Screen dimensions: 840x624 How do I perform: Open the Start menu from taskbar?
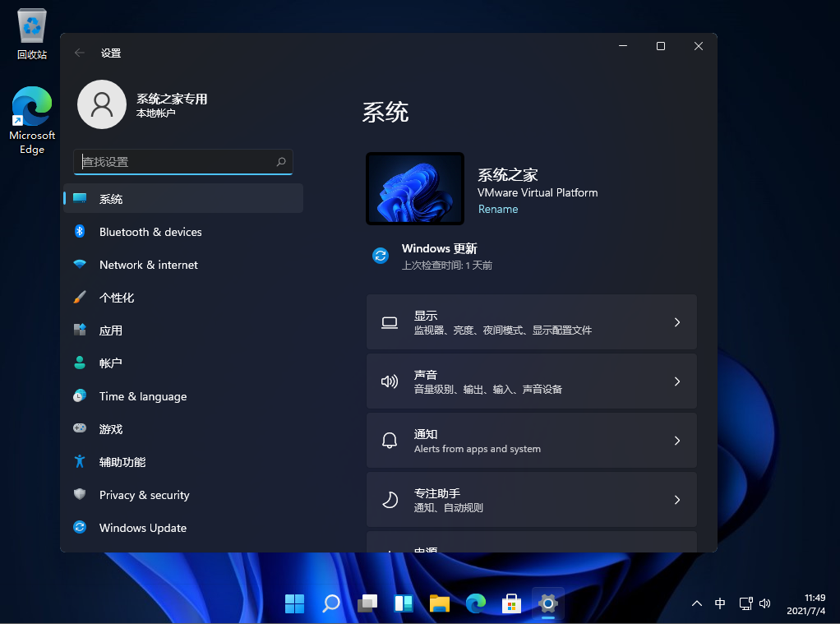(294, 603)
